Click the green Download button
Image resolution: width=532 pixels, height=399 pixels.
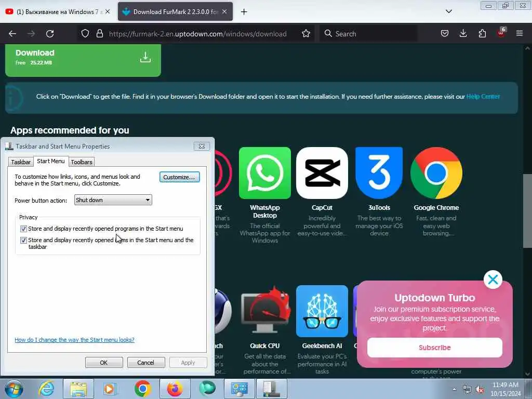[83, 60]
